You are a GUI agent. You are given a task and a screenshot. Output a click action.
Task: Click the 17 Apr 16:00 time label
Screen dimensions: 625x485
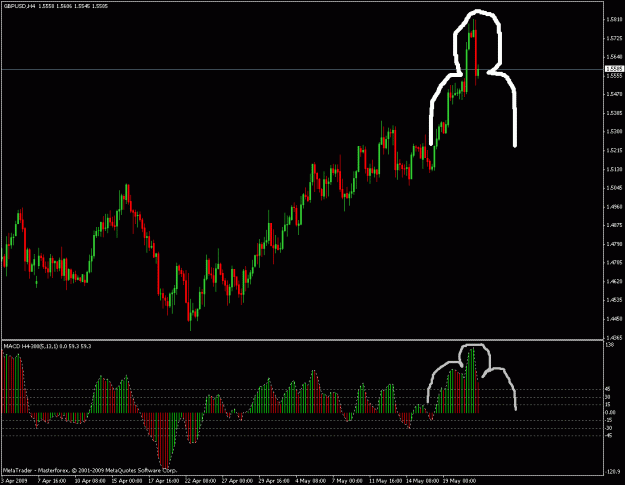pyautogui.click(x=163, y=481)
